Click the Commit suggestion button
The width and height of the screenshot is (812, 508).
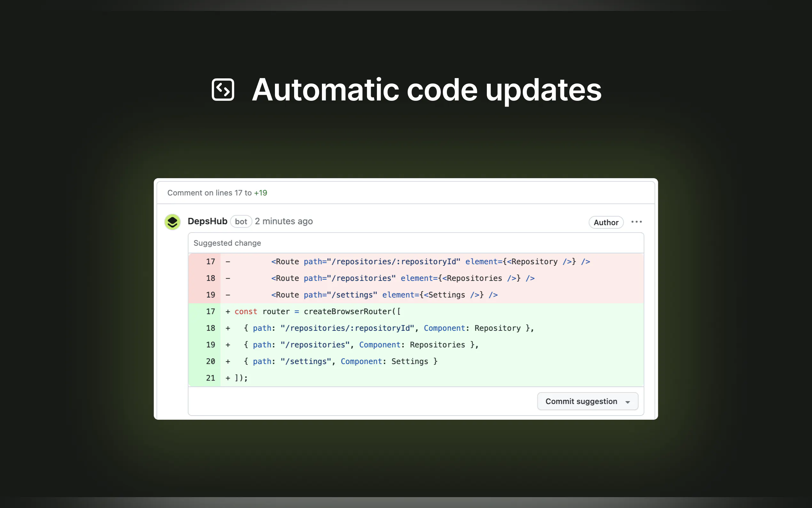(581, 401)
